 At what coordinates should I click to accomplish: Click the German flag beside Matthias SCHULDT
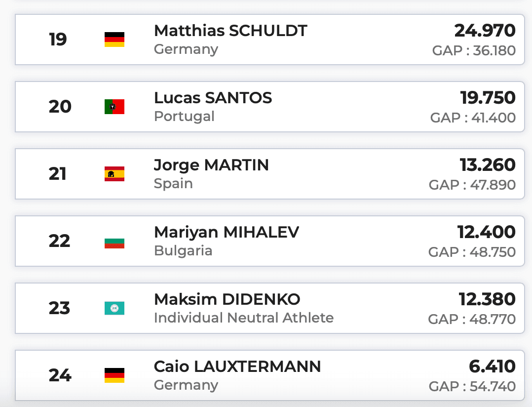click(114, 40)
